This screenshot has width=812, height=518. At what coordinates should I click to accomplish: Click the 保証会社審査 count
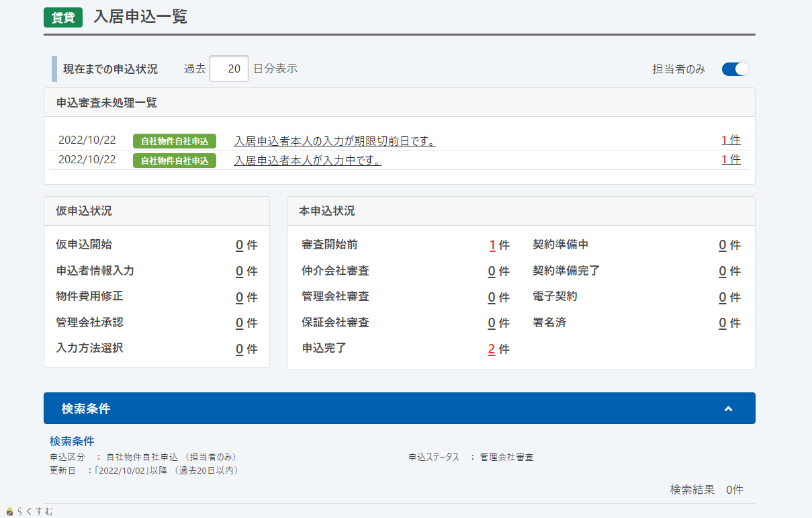(492, 323)
